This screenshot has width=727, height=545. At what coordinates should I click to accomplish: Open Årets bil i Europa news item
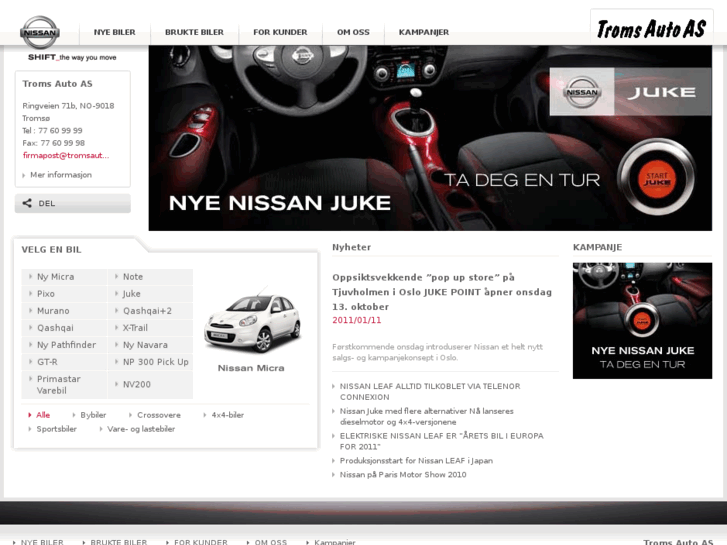pos(441,442)
